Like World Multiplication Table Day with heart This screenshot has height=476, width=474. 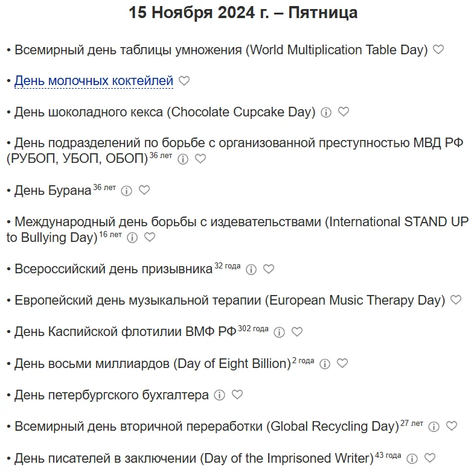(x=438, y=49)
